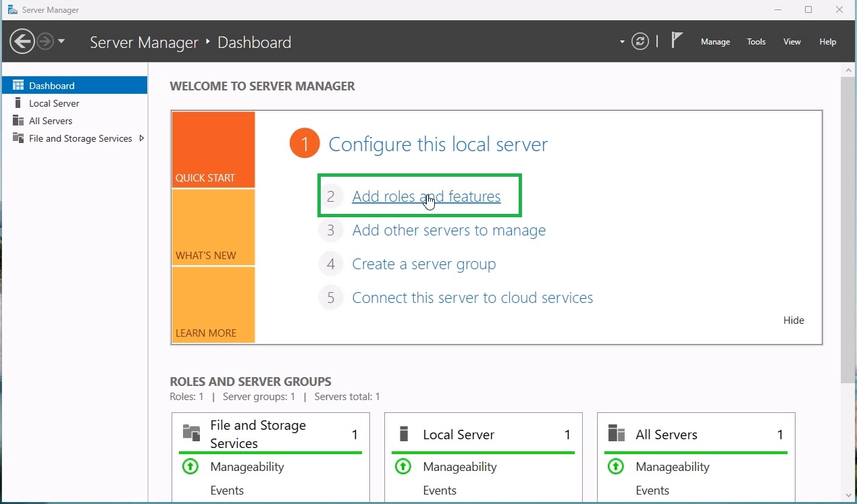Refresh the Server Manager dashboard

click(640, 42)
